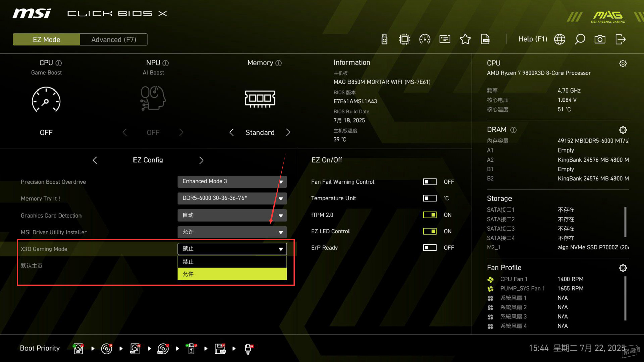
Task: Show DRAM info circle icon
Action: (x=513, y=130)
